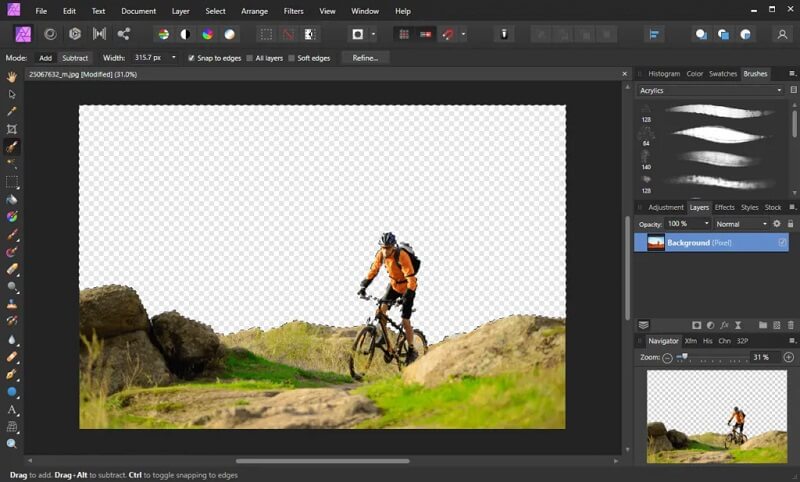
Task: Open the account profile icon
Action: 783,34
